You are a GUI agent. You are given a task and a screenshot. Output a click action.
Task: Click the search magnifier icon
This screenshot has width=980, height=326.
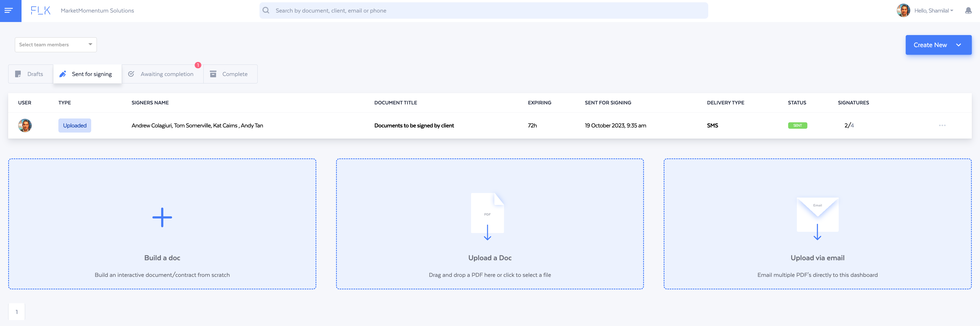(x=266, y=10)
